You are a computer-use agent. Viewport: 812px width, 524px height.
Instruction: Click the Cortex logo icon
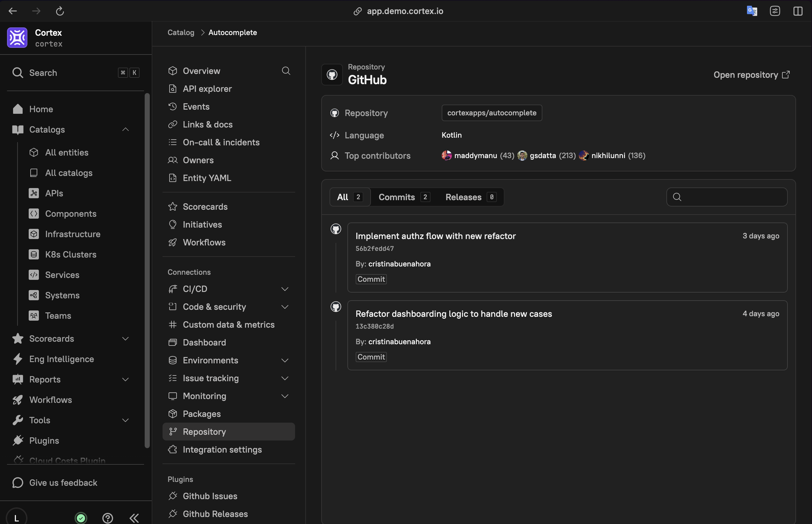point(17,38)
